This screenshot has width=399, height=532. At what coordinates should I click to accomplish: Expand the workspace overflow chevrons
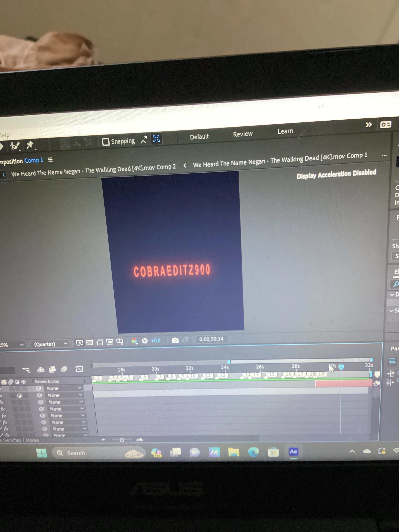point(369,125)
